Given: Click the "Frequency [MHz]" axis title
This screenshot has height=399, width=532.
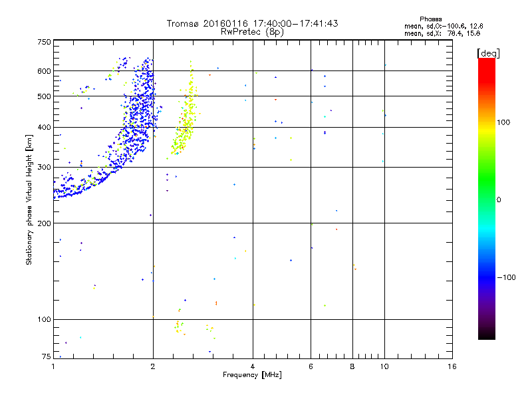Looking at the screenshot, I should point(252,375).
